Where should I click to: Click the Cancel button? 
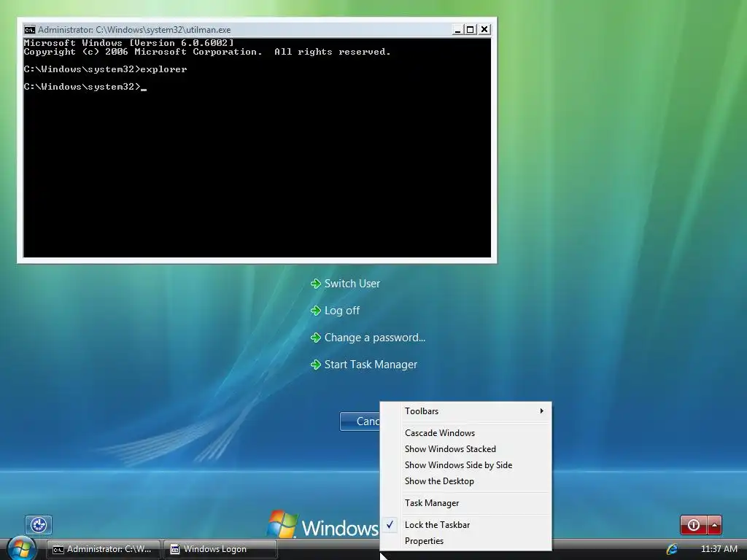(360, 421)
